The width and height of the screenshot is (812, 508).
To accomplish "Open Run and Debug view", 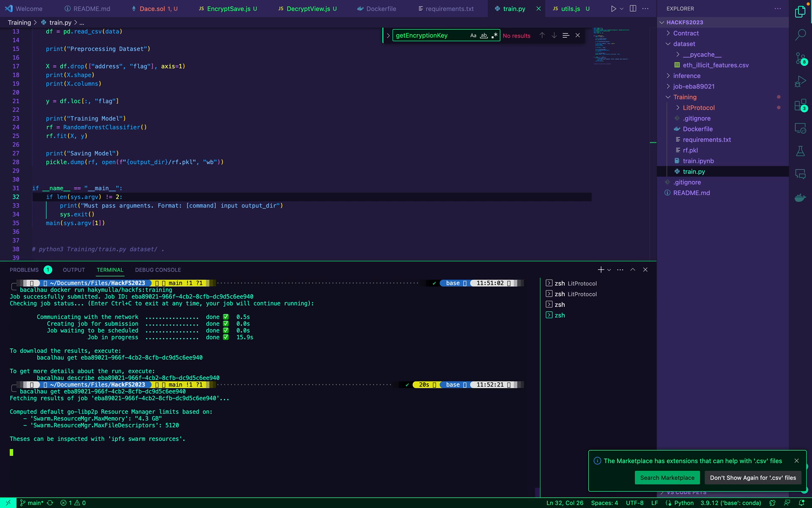I will click(800, 81).
